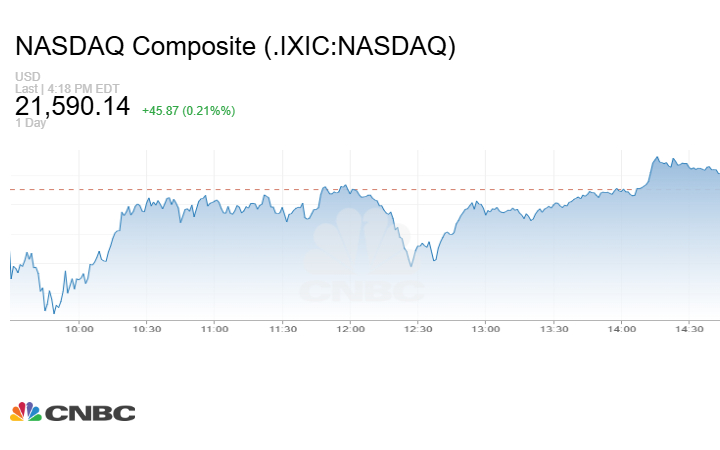Click the green +45.87 (0.21%) change
Screen dimensions: 720x450
tap(189, 110)
